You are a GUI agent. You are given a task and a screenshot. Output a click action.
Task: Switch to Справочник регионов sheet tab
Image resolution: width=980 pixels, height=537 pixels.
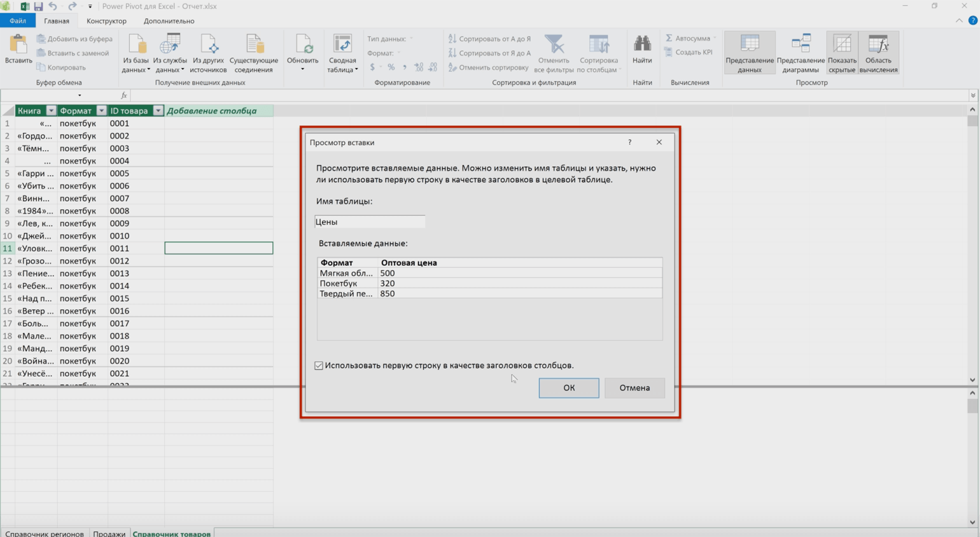pyautogui.click(x=45, y=533)
